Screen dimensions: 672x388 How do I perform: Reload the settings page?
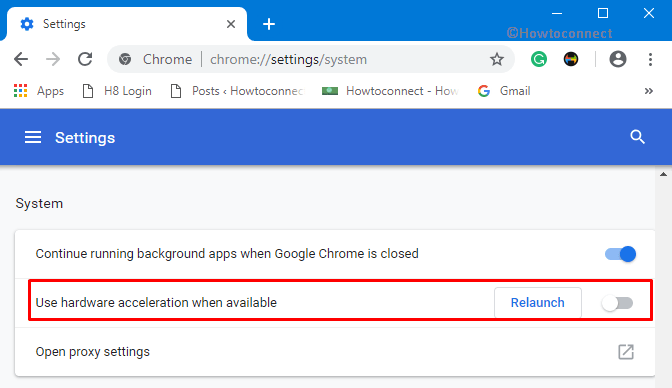85,59
